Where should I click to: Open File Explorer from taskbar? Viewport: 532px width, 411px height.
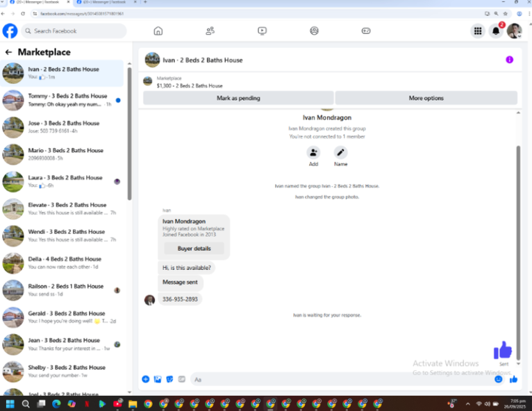tap(133, 403)
